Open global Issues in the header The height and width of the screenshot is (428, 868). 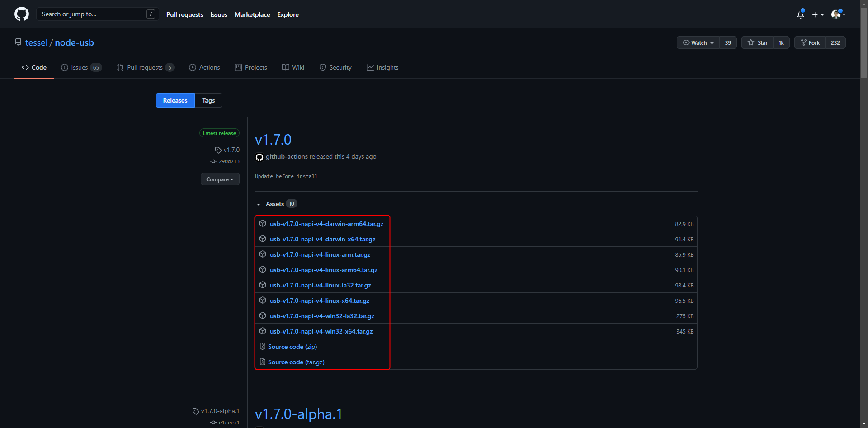[219, 14]
